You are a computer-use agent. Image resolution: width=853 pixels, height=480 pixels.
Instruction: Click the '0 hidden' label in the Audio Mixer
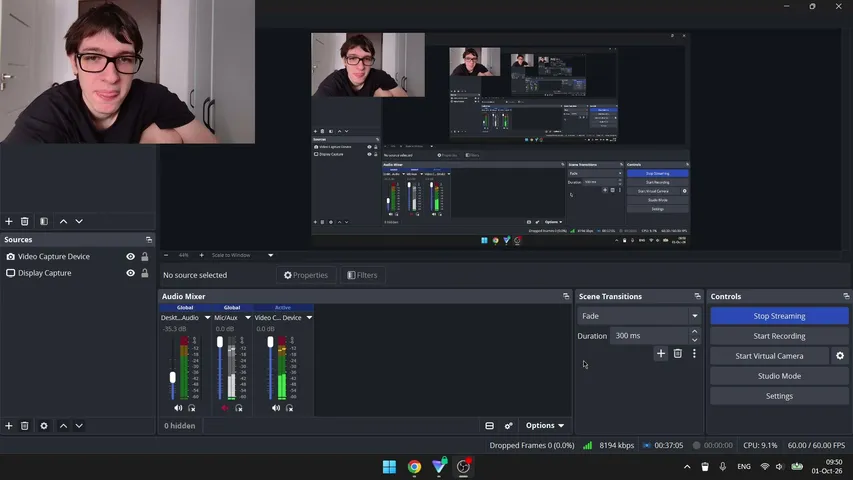pos(180,426)
